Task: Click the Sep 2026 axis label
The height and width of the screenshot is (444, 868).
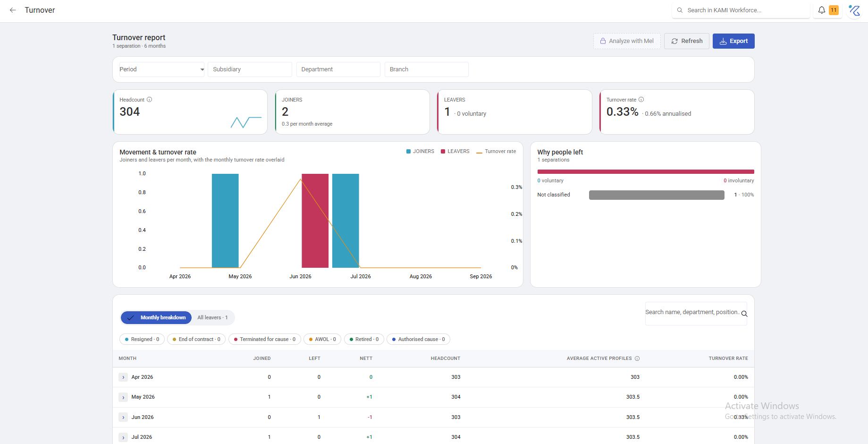Action: pyautogui.click(x=481, y=277)
